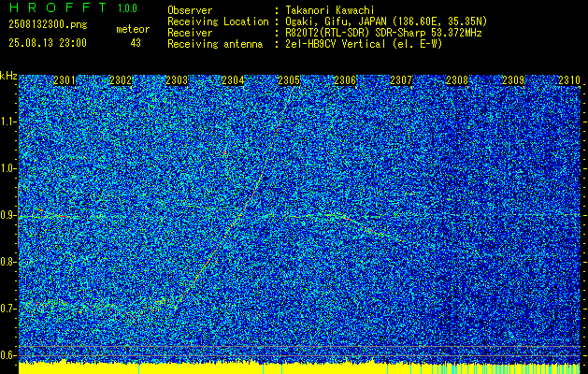
Task: Click the Receiving antenna label
Action: 215,44
